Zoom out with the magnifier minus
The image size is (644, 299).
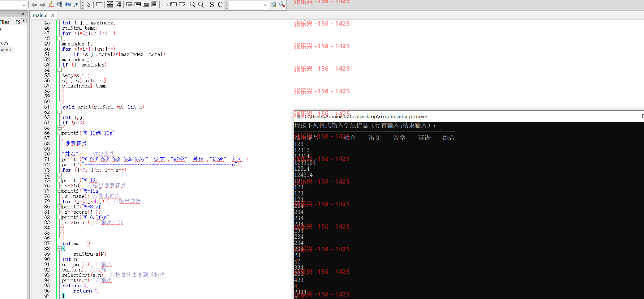tap(201, 4)
